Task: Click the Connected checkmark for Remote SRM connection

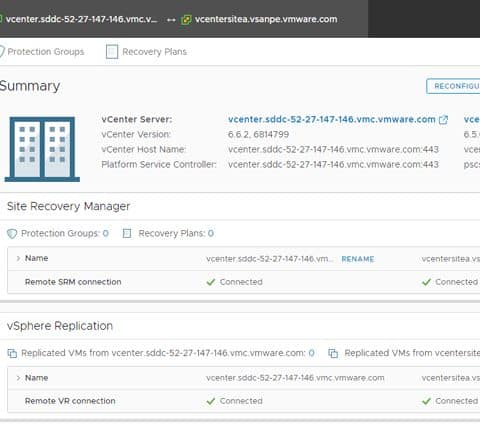Action: (211, 282)
